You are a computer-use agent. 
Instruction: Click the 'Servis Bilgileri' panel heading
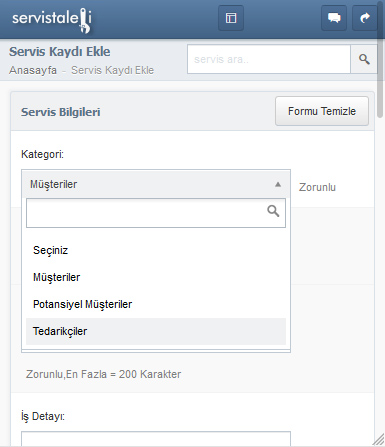tap(60, 112)
